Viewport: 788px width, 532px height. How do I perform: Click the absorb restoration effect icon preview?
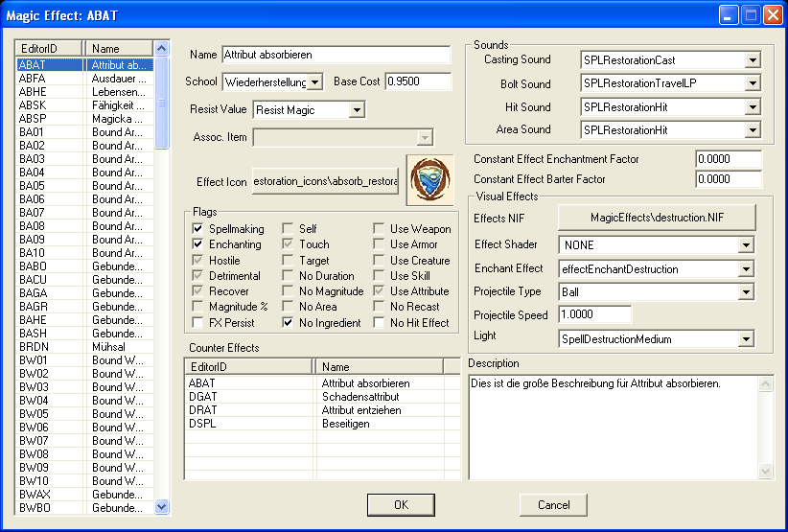pyautogui.click(x=430, y=180)
